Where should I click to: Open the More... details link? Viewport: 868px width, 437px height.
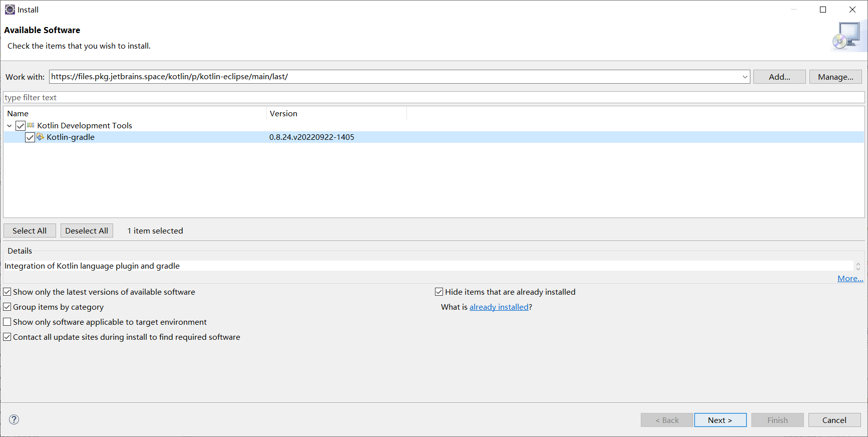pos(850,279)
